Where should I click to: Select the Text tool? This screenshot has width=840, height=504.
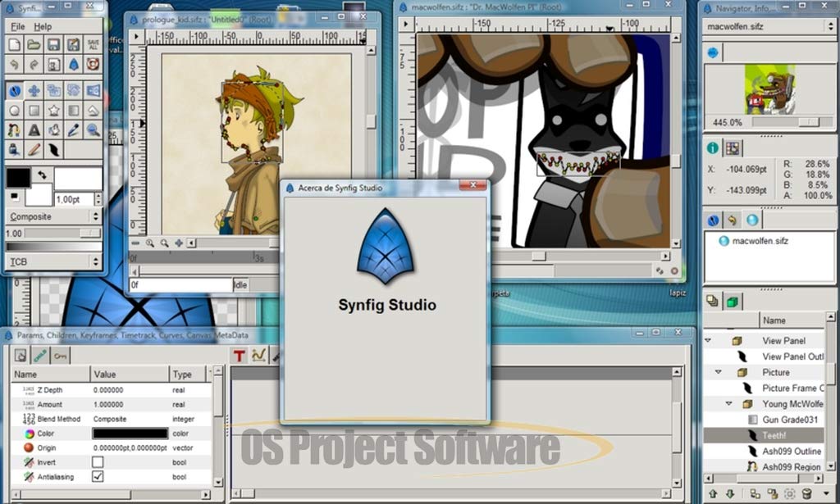coord(34,129)
